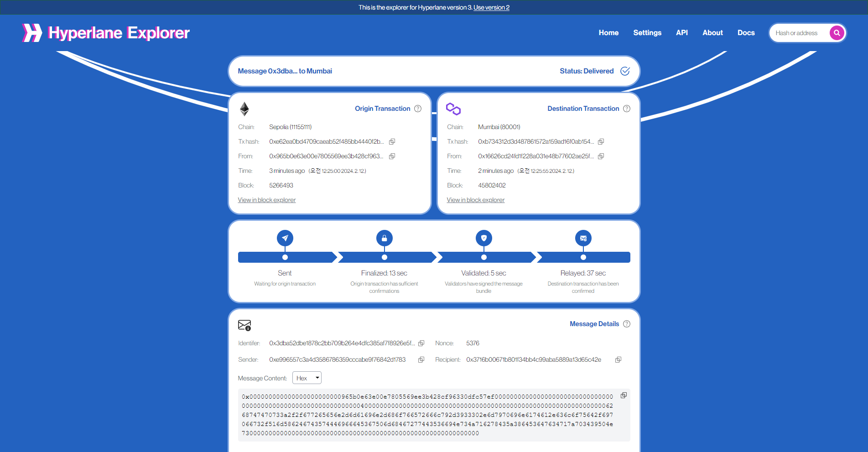Click the Ethereum chain logo in Origin Transaction
Viewport: 868px width, 452px height.
[x=244, y=109]
